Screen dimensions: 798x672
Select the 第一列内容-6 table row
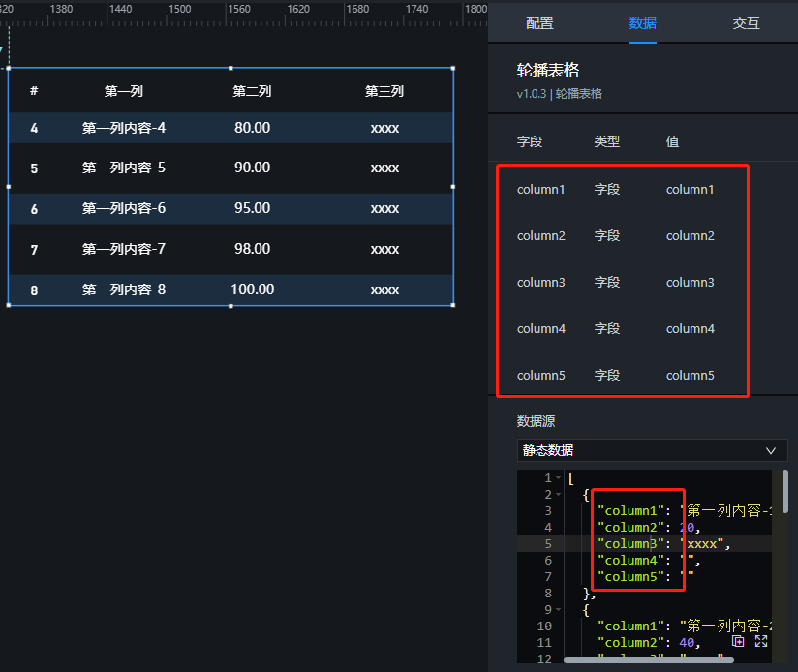pyautogui.click(x=124, y=209)
